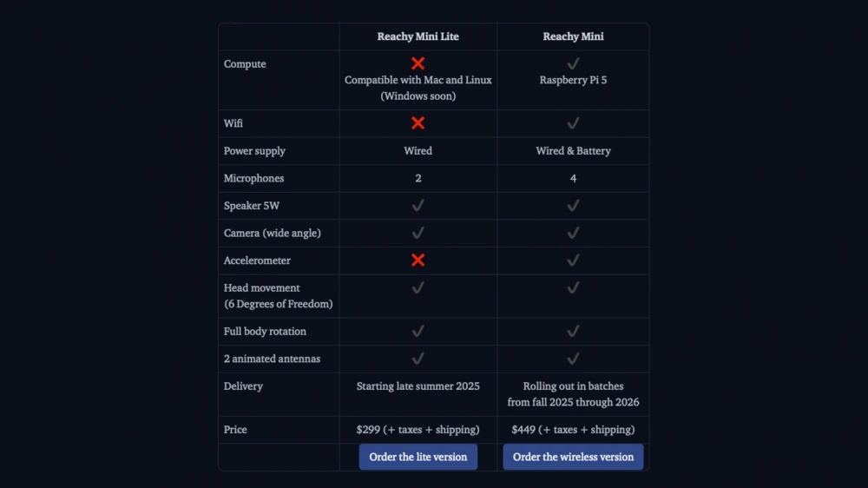Click Reachy Mini Lite's animated antennas checkmark
The image size is (868, 488).
tap(418, 359)
